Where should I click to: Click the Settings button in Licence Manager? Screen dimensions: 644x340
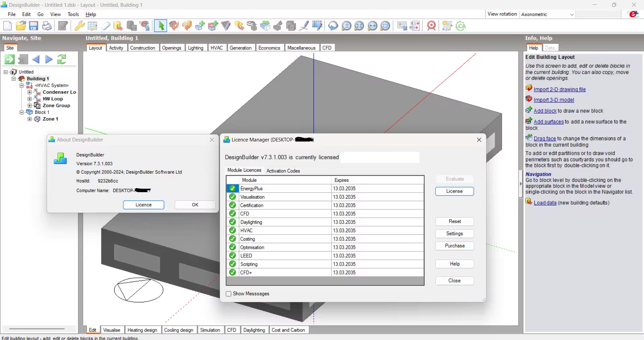pos(455,234)
